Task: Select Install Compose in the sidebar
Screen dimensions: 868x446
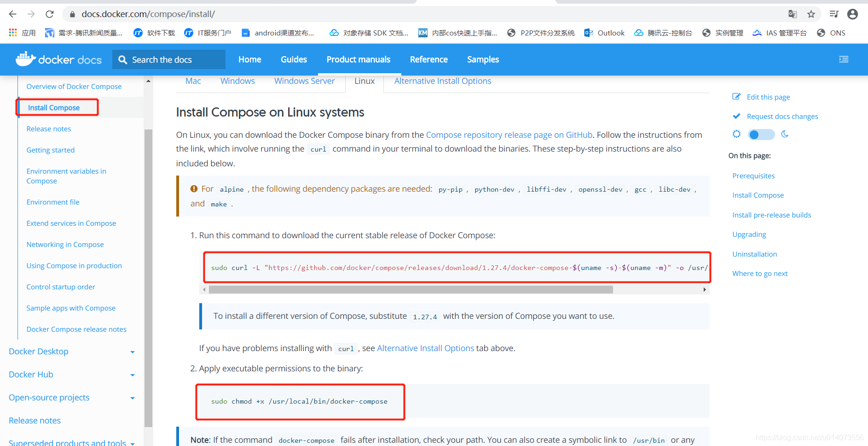Action: click(x=54, y=108)
